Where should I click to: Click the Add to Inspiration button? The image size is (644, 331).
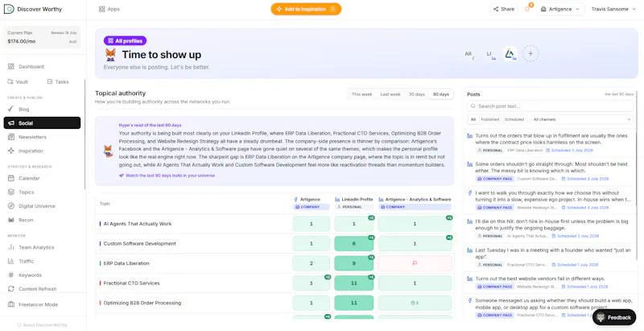pyautogui.click(x=306, y=9)
